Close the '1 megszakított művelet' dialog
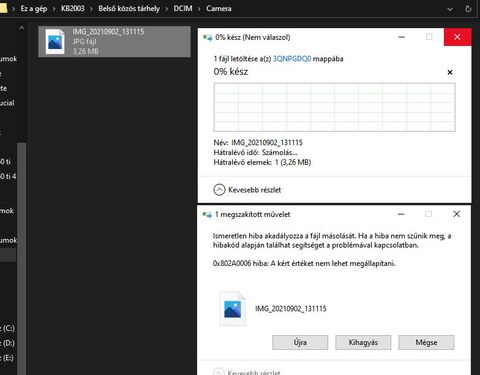480x375 pixels. point(457,214)
